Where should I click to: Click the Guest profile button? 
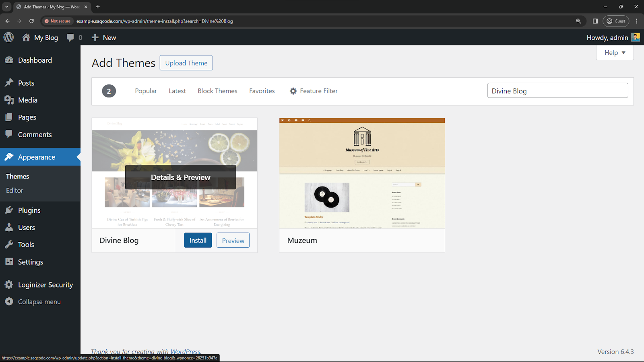coord(616,21)
